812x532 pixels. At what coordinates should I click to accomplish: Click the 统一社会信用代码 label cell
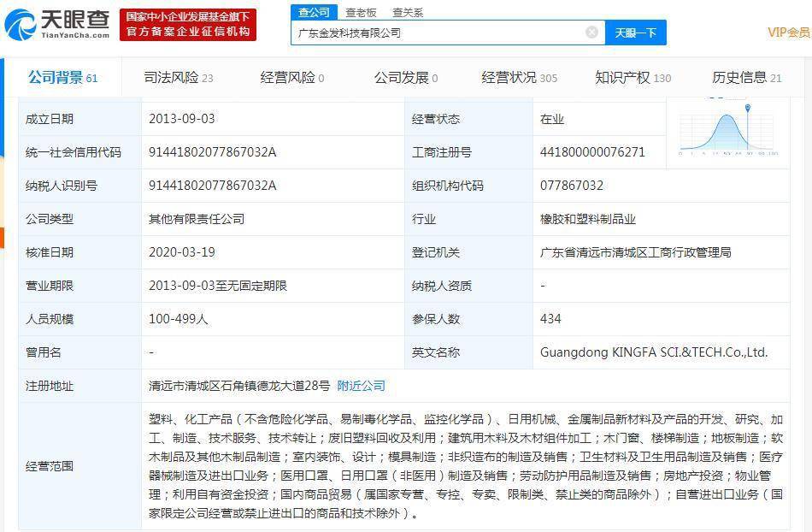pyautogui.click(x=79, y=152)
